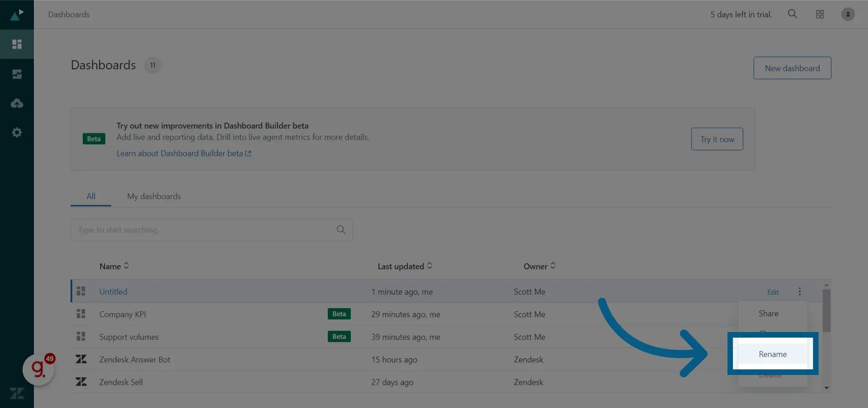Screen dimensions: 868x408
Task: Open the global search magnifier icon
Action: click(792, 14)
